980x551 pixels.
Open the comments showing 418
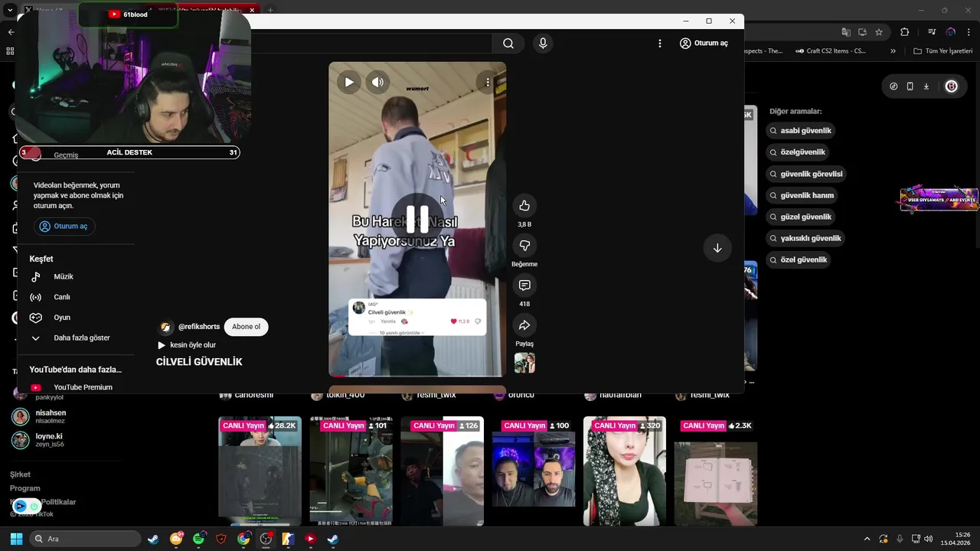coord(524,285)
